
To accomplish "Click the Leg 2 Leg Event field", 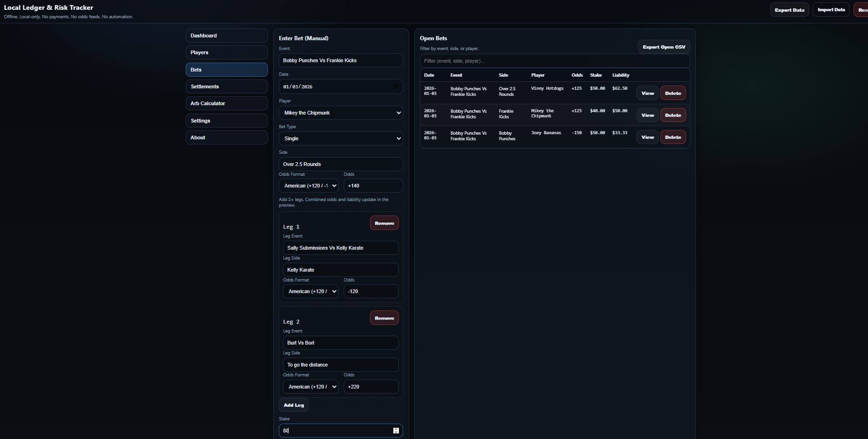I will [340, 343].
